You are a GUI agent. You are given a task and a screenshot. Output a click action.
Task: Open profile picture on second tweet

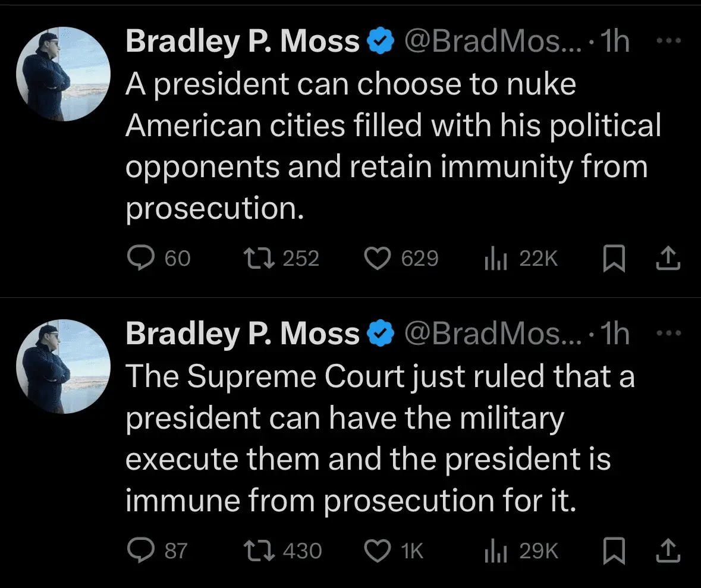(x=63, y=367)
